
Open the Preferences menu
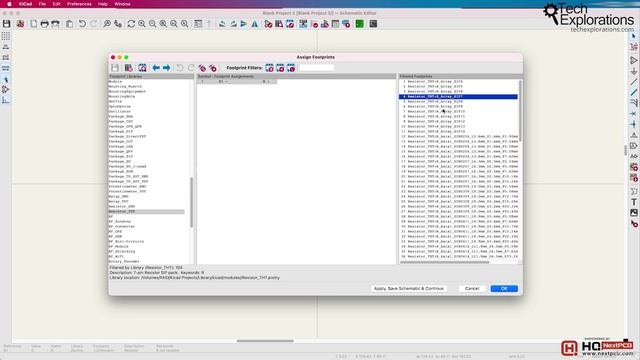(x=79, y=4)
